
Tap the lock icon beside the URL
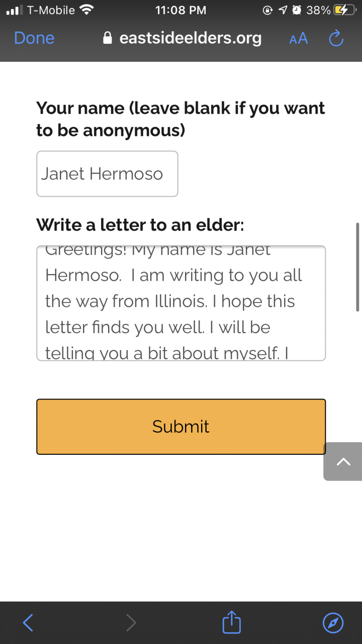coord(107,38)
